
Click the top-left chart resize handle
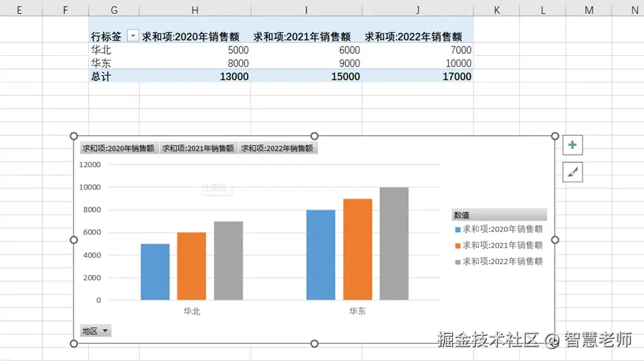pyautogui.click(x=74, y=136)
